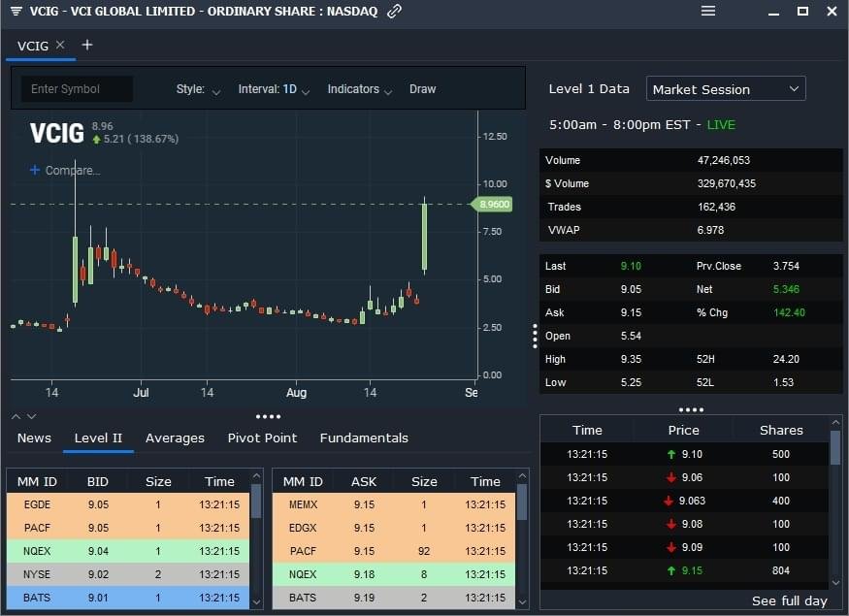The width and height of the screenshot is (849, 616).
Task: Add a new tab with plus icon
Action: pos(86,45)
